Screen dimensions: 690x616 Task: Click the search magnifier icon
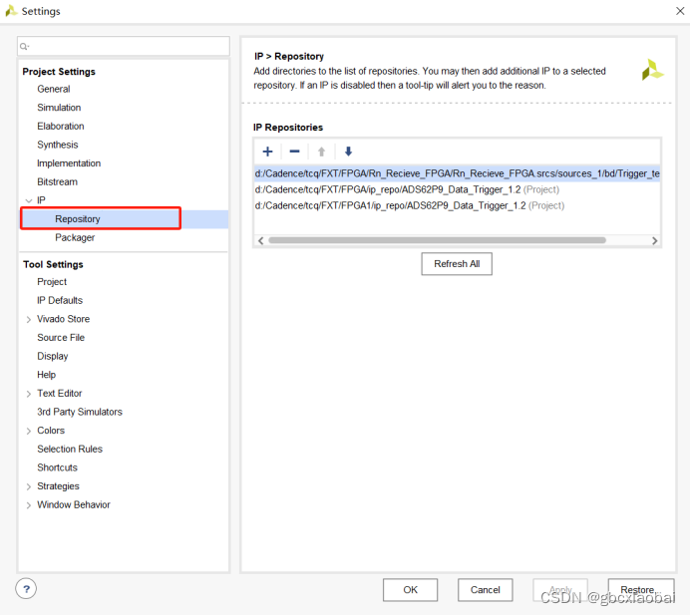point(24,46)
